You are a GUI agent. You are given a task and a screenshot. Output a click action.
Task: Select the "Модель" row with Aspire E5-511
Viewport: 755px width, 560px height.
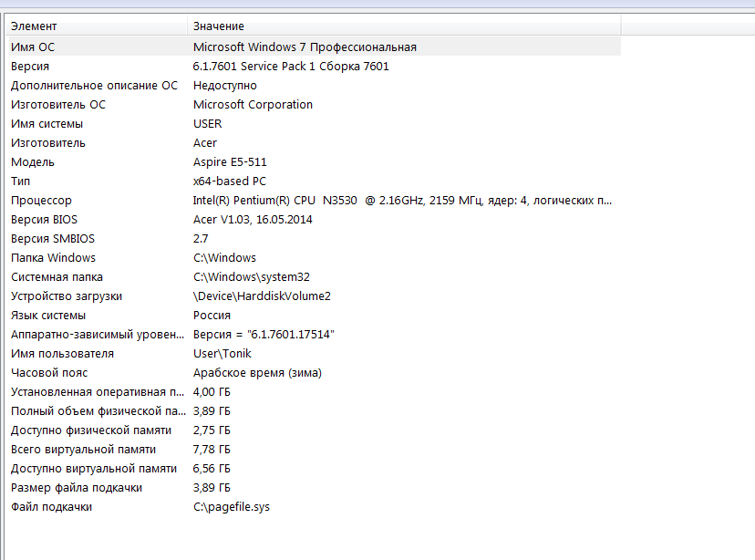click(33, 162)
